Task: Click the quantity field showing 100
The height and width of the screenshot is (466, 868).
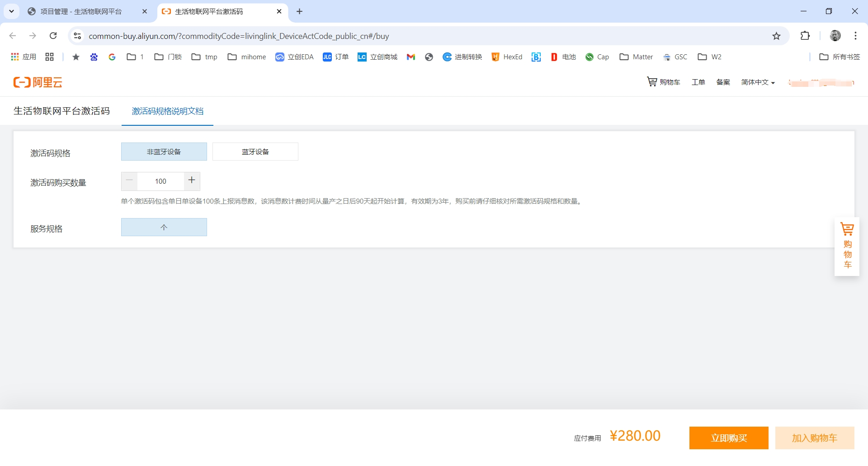Action: 160,181
